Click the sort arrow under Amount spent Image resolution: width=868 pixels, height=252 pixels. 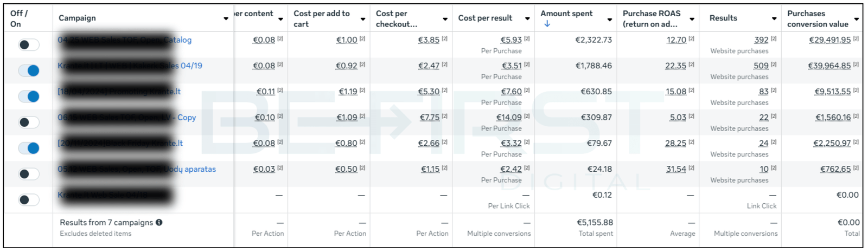[x=547, y=24]
